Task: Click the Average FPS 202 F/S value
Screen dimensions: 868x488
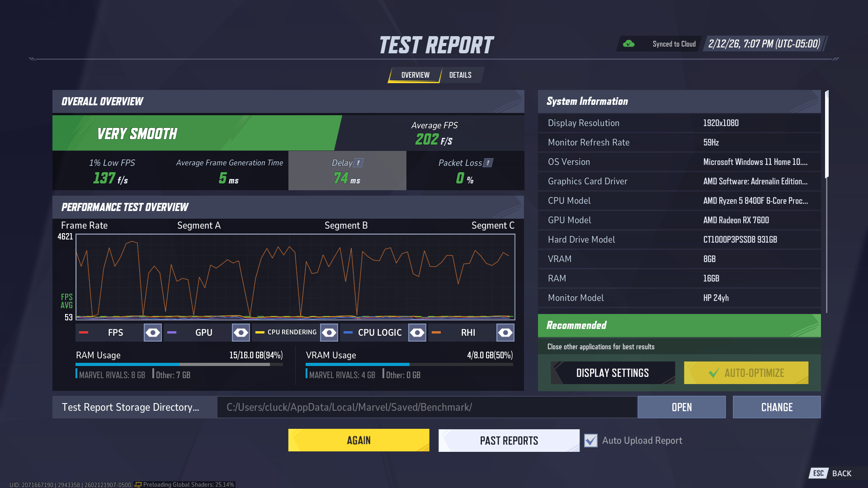Action: [x=434, y=140]
